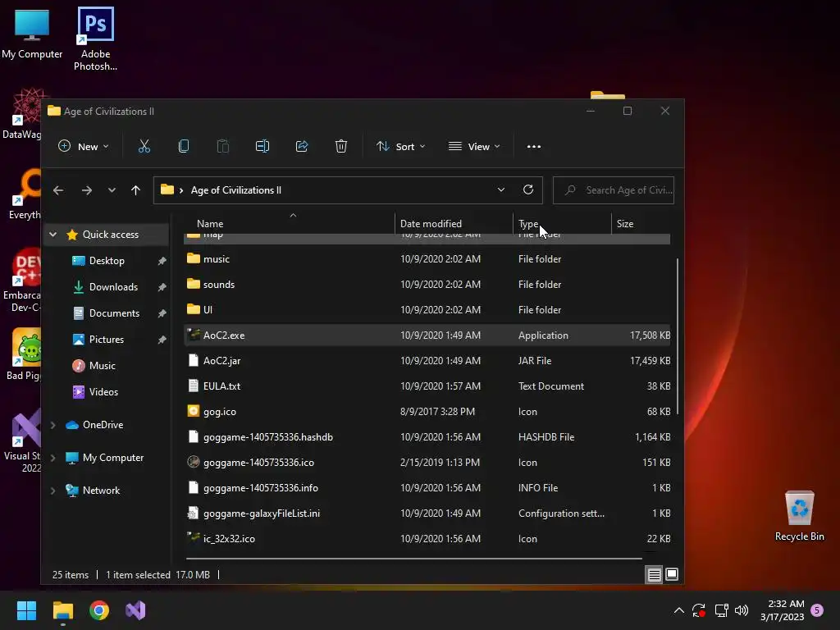
Task: Open the Adobe Photoshop desktop shortcut
Action: (95, 39)
